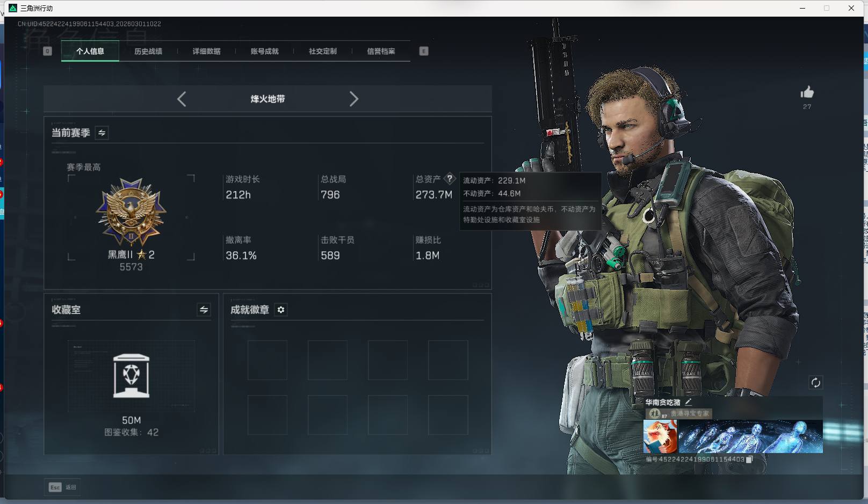Image resolution: width=868 pixels, height=504 pixels.
Task: Toggle season view beside 当前赛季
Action: pyautogui.click(x=102, y=133)
